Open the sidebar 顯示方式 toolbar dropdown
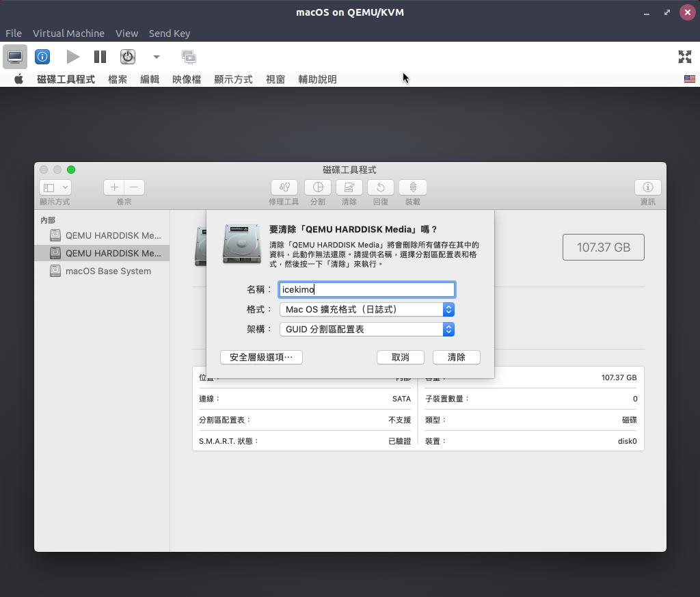 55,187
